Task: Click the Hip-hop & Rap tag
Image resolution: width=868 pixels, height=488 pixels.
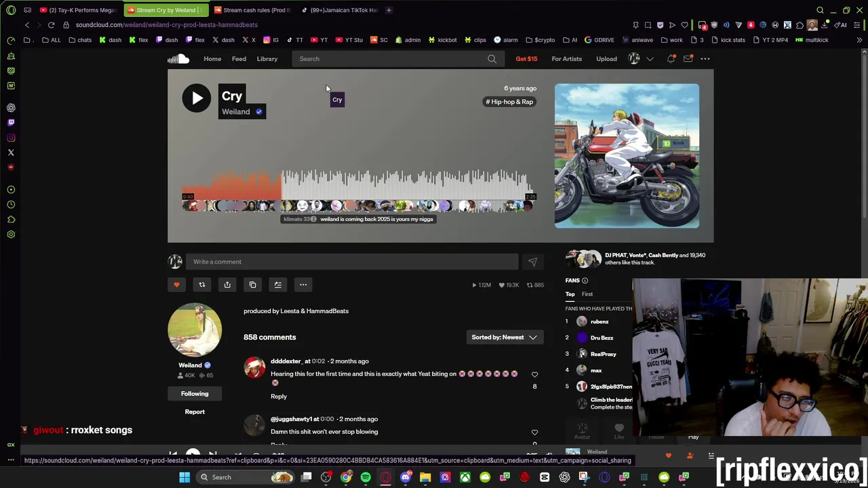Action: 509,102
